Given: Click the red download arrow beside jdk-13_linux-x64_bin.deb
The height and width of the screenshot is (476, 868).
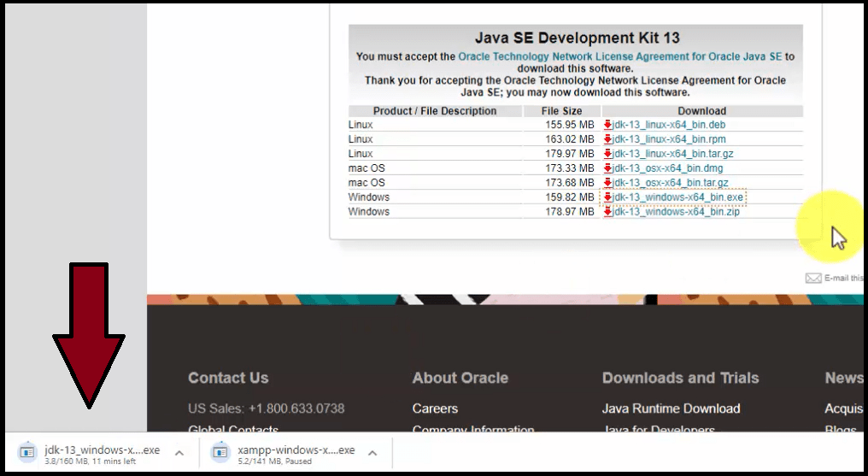Looking at the screenshot, I should pos(607,125).
